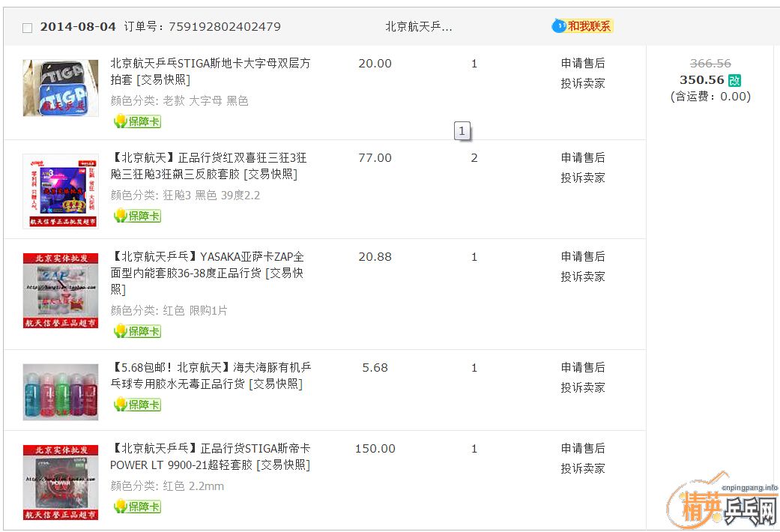Click 申请售后 for the 狂飚3 rubber
780x532 pixels.
point(582,158)
